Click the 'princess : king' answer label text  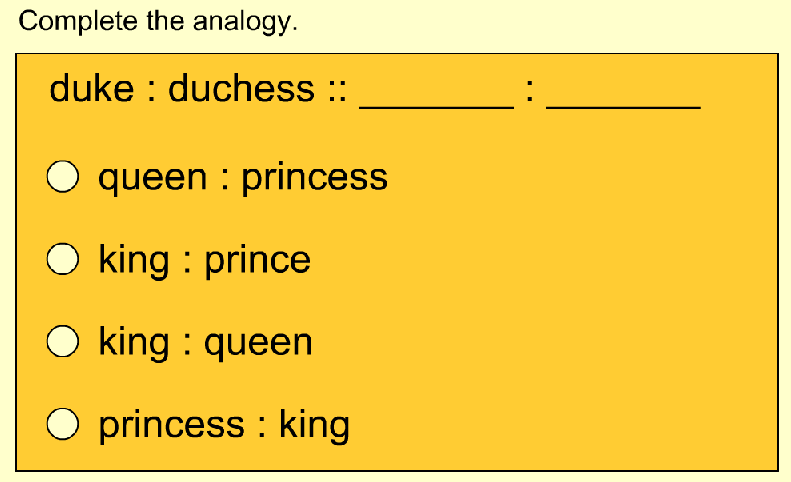tap(223, 425)
